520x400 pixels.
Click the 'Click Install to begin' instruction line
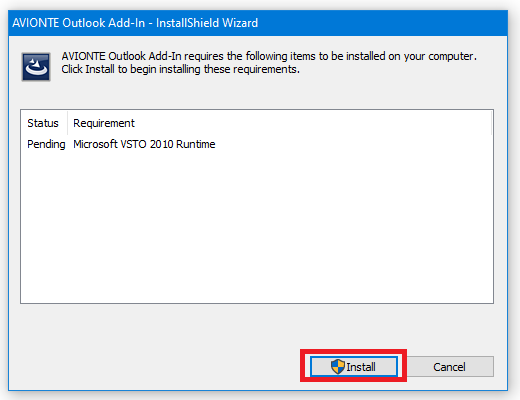[x=180, y=69]
